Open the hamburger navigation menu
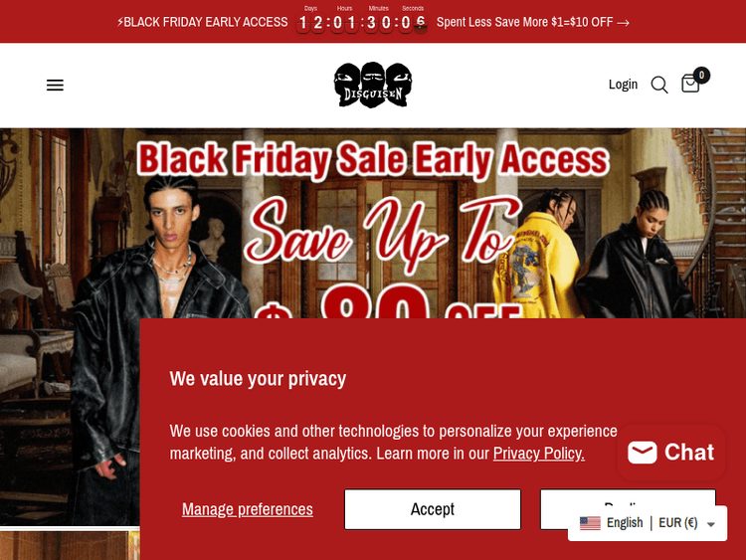Screen dimensions: 746x560 pyautogui.click(x=55, y=86)
